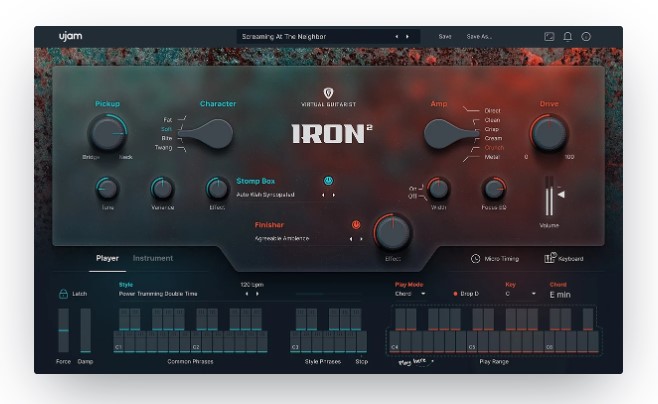This screenshot has height=404, width=658.
Task: Select Twang character
Action: pos(163,147)
